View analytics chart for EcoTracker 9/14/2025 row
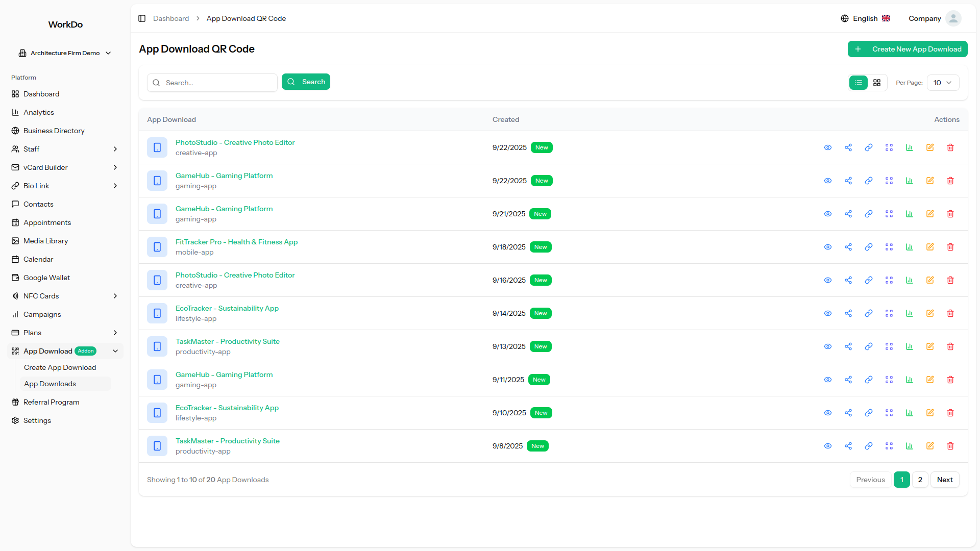 (x=910, y=313)
